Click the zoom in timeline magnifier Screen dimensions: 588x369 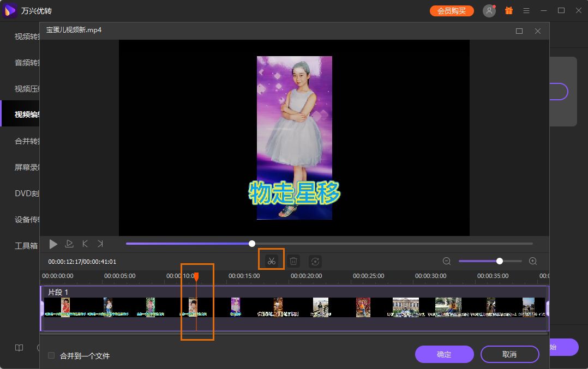click(533, 261)
